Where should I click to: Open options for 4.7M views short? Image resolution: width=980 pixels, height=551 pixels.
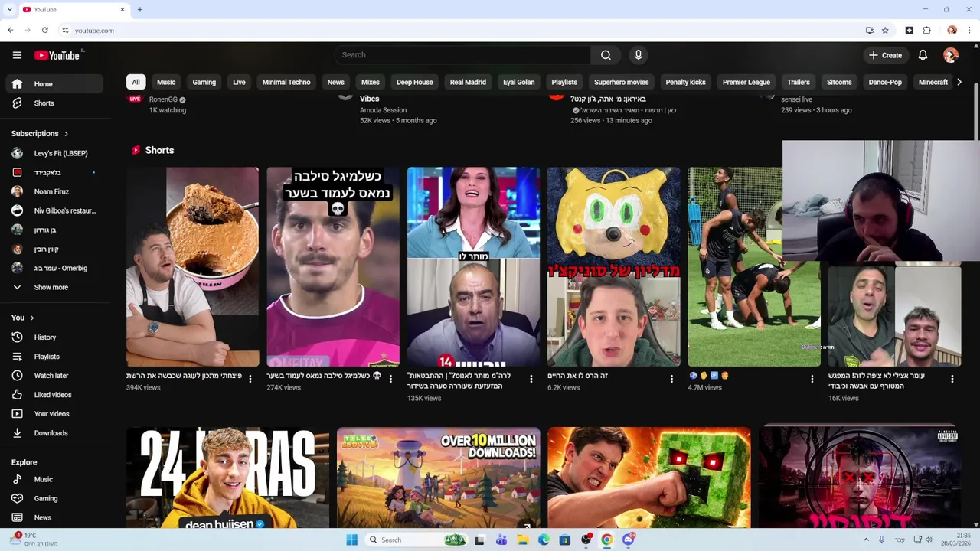[x=812, y=379]
